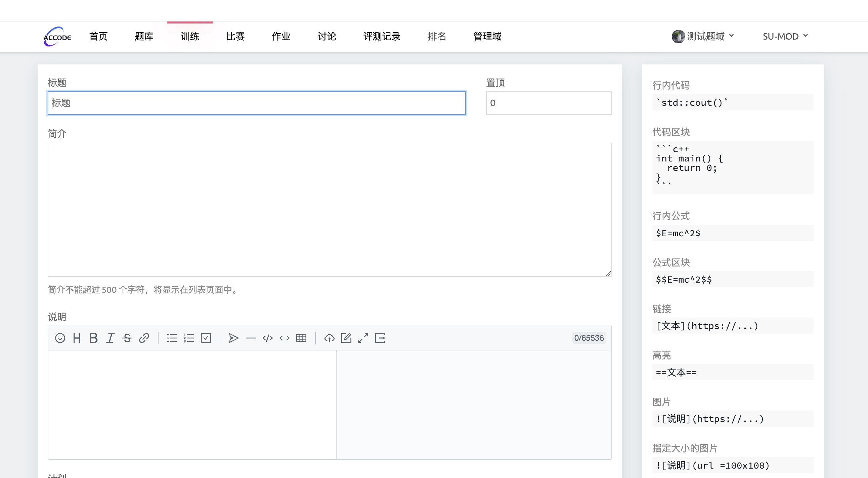Click the 简介 field label

pos(57,134)
